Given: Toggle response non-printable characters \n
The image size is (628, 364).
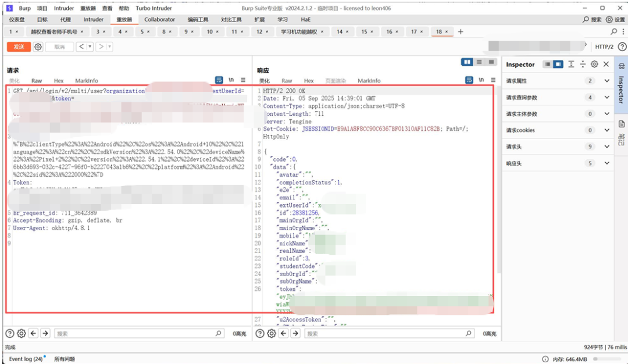Looking at the screenshot, I should click(481, 80).
